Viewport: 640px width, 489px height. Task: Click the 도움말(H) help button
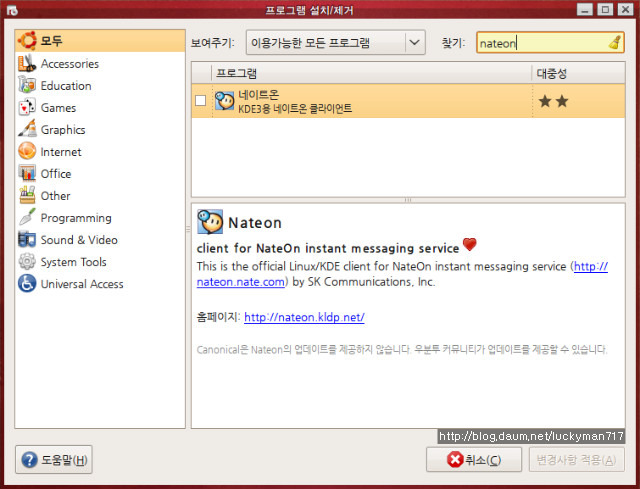pos(54,460)
